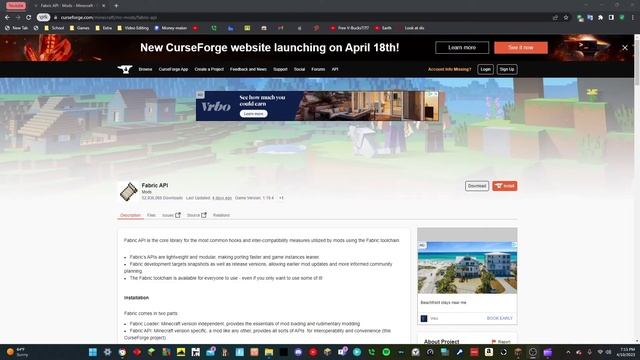Open the Support nav link
The image size is (640, 360).
coord(280,69)
